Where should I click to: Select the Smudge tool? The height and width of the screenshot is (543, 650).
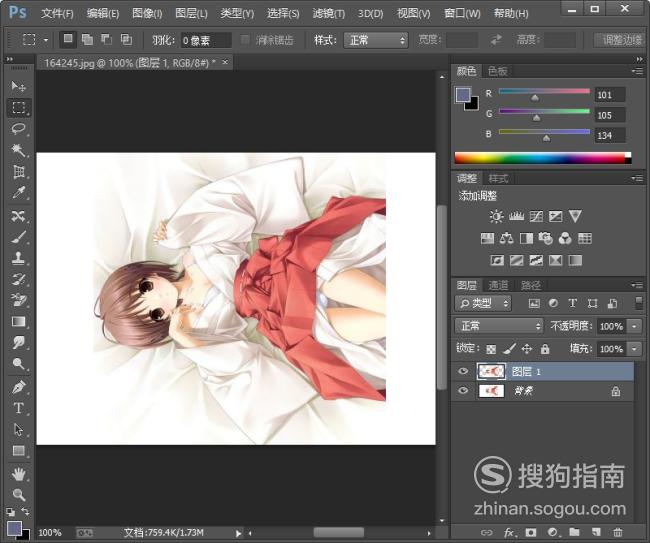tap(18, 343)
